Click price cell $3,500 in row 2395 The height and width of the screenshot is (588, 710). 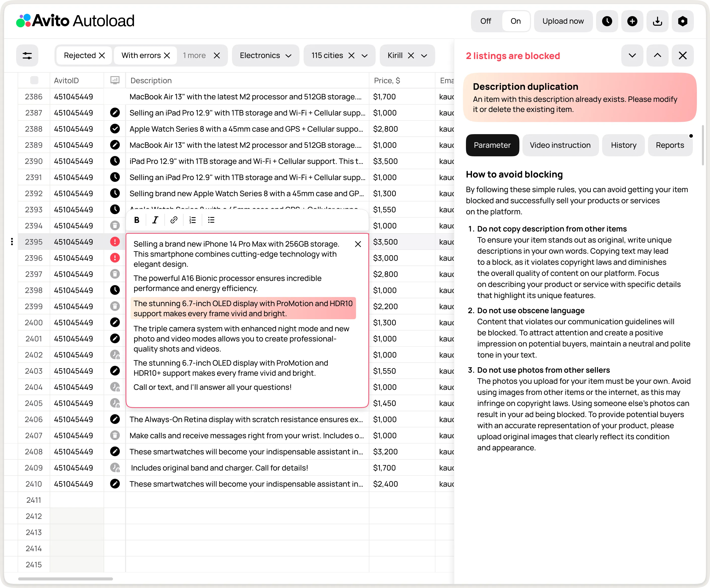(x=402, y=242)
